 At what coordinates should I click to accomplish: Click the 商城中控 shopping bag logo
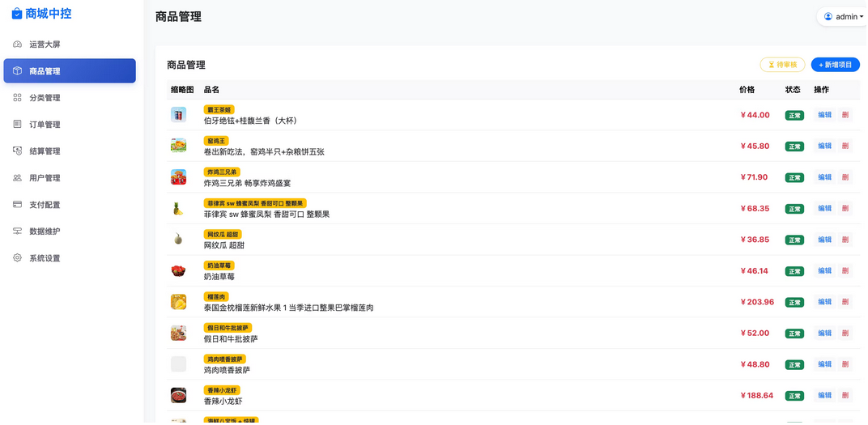click(16, 14)
